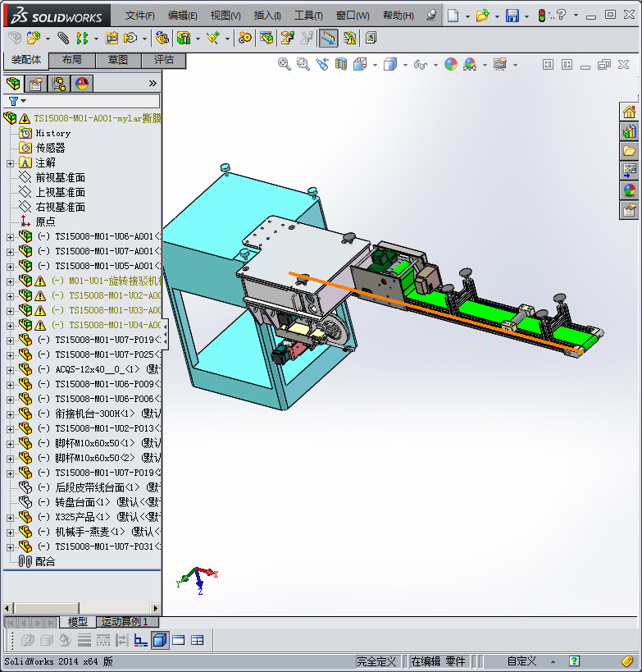The width and height of the screenshot is (642, 672).
Task: Select the four-view viewport layout button
Action: click(x=197, y=640)
